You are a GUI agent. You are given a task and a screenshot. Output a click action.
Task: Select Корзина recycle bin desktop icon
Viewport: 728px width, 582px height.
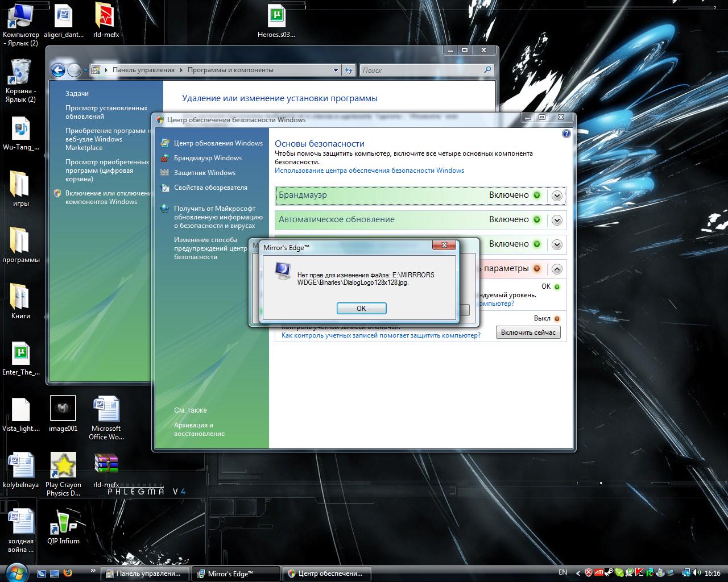(x=20, y=81)
